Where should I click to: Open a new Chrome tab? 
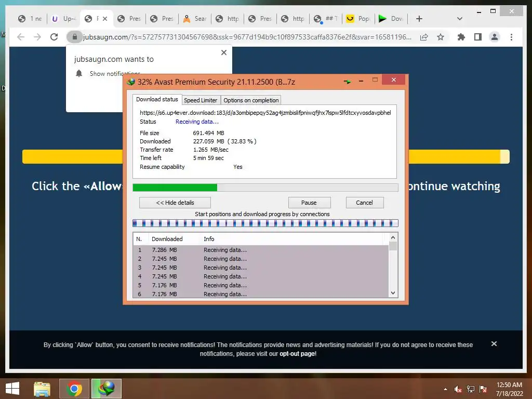[x=419, y=19]
